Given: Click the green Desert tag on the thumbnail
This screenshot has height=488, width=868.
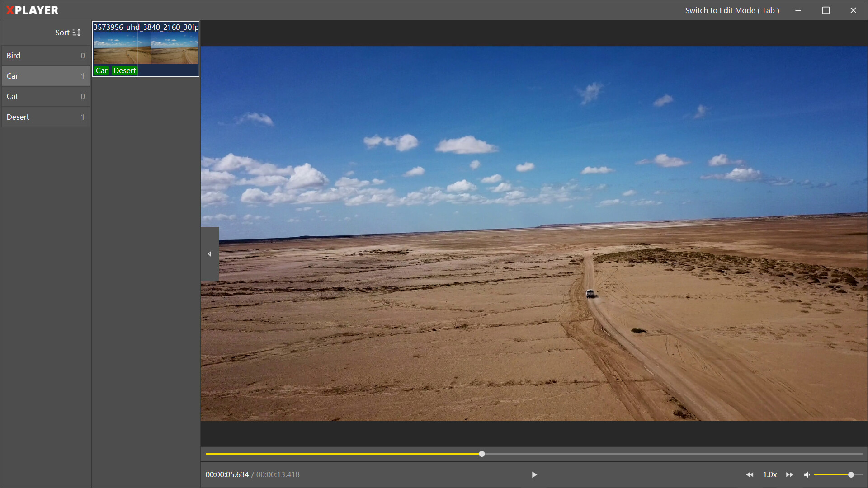Looking at the screenshot, I should click(124, 70).
